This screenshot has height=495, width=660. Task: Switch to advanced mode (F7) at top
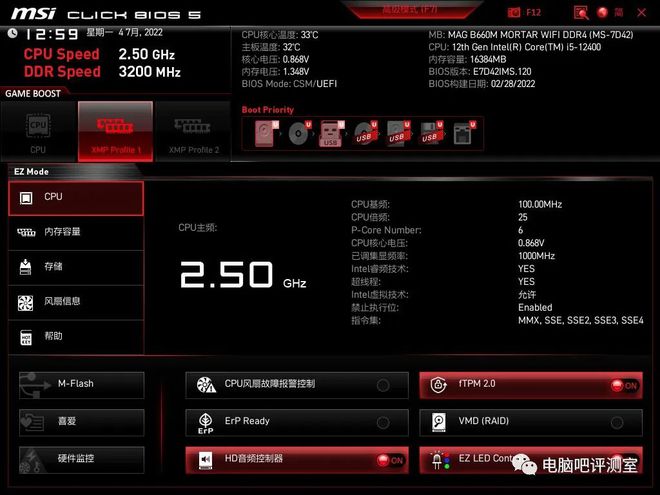[410, 10]
